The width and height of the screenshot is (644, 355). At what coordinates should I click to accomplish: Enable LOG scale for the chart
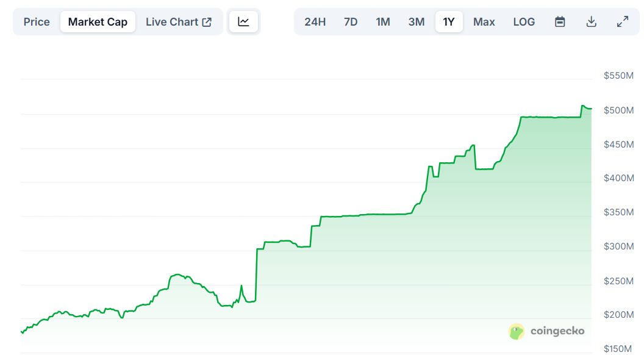coord(523,21)
